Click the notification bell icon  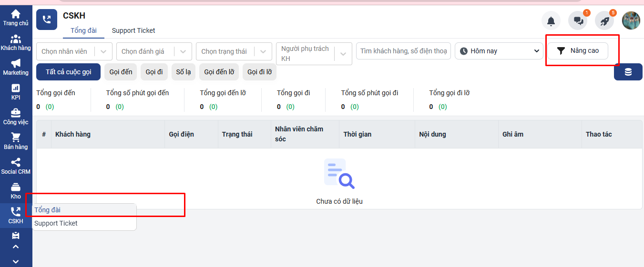[551, 21]
